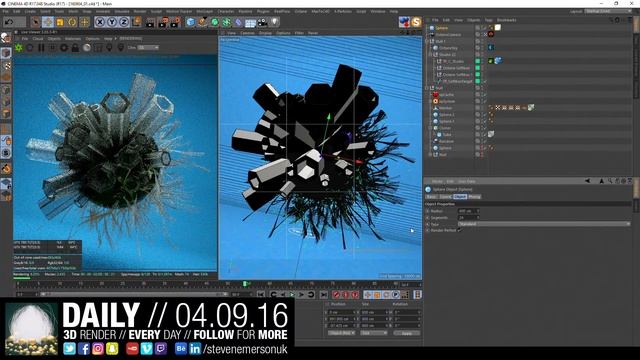Viewport: 640px width, 360px height.
Task: Select OctaneCamera object in tree
Action: [448, 35]
